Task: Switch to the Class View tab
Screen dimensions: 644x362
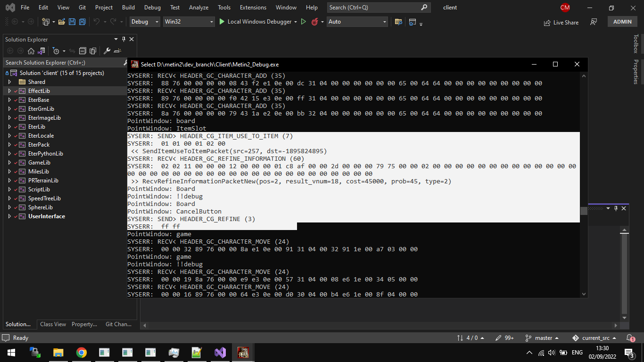Action: tap(53, 324)
